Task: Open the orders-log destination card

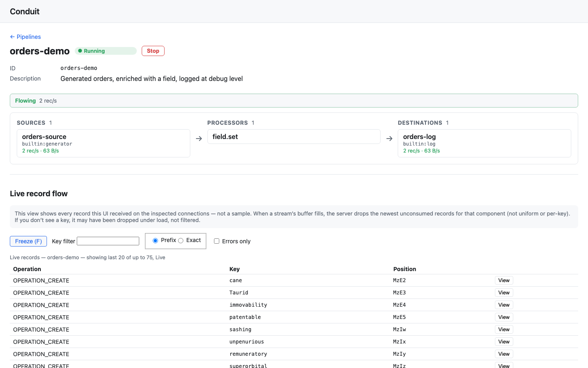Action: pos(484,144)
